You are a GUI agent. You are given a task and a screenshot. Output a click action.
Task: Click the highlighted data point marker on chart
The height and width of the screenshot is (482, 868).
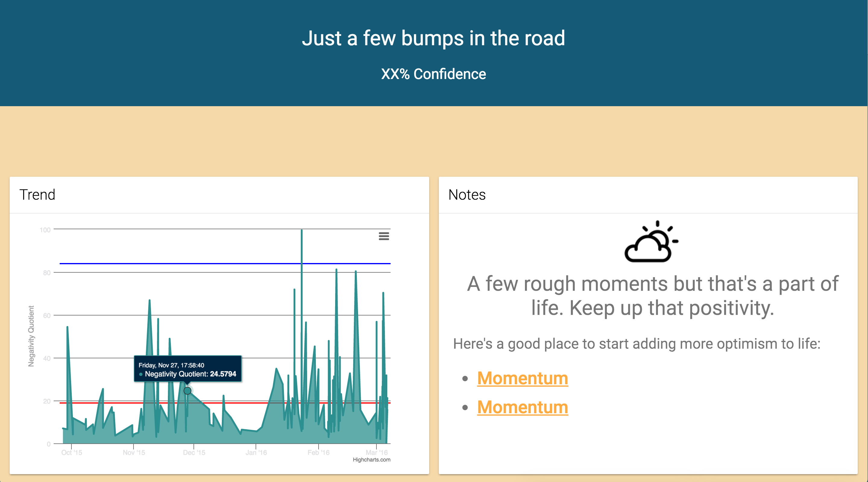point(187,391)
